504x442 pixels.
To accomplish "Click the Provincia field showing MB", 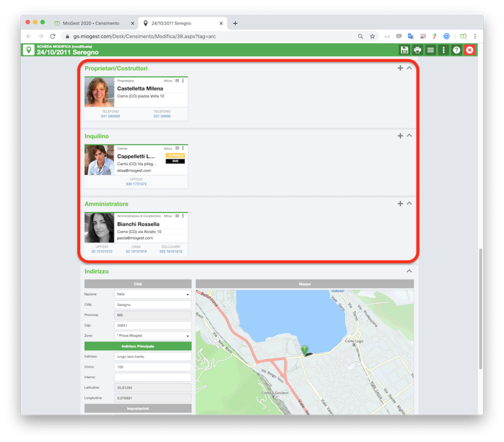I will pyautogui.click(x=153, y=315).
